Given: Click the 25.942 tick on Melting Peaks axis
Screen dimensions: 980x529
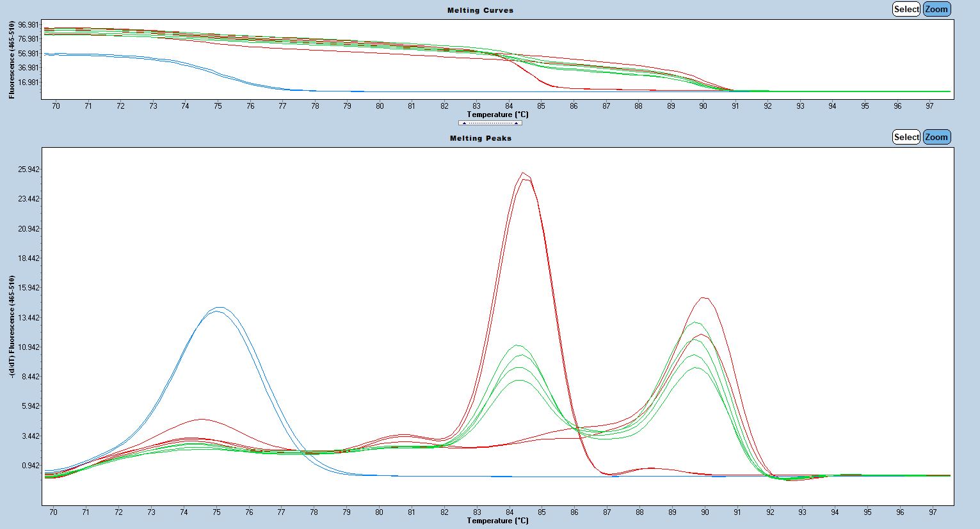Looking at the screenshot, I should [x=28, y=170].
